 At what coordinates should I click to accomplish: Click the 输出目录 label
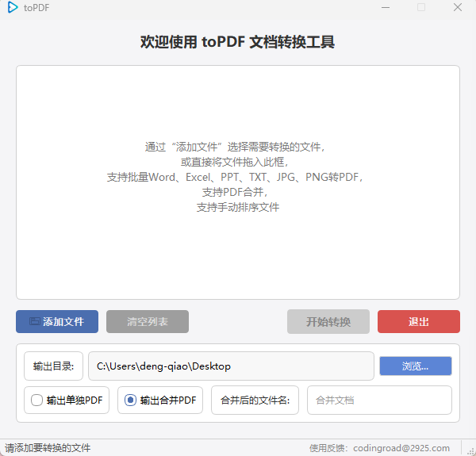(x=53, y=366)
